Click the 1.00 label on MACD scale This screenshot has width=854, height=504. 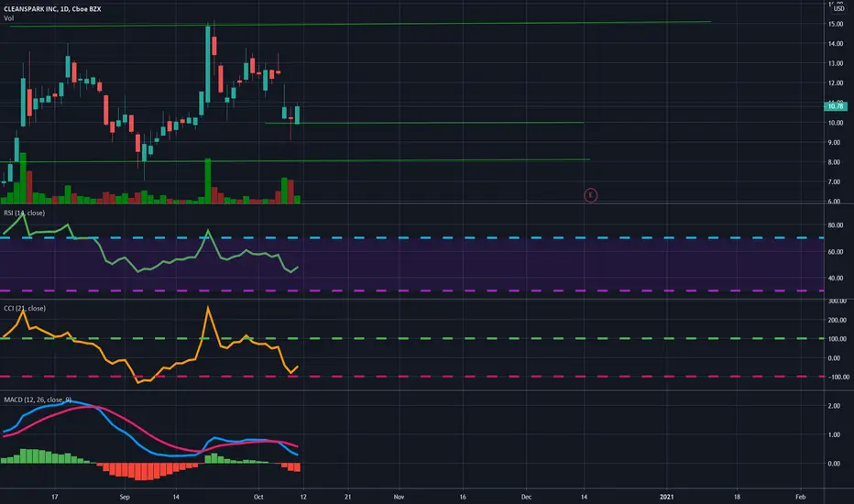tap(834, 434)
